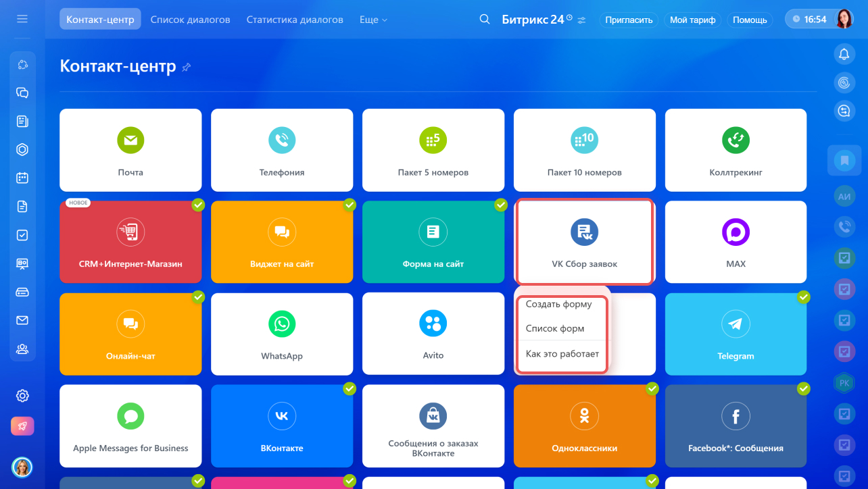Click the search magnifier icon

tap(484, 20)
